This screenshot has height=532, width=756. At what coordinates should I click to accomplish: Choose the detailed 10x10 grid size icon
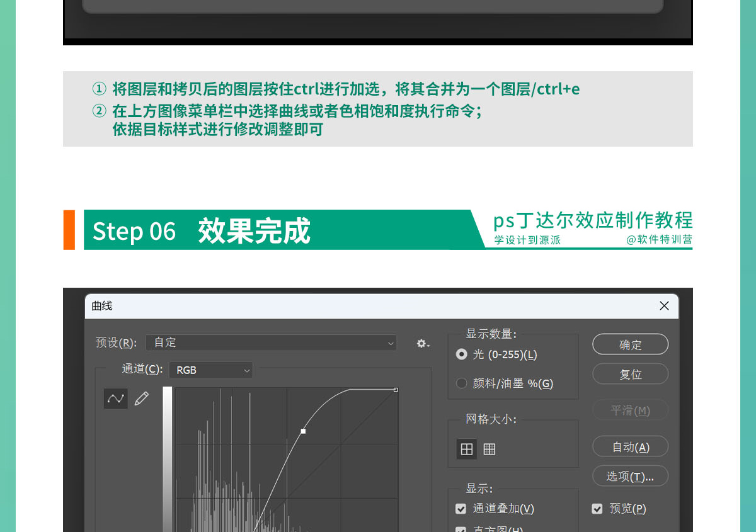(490, 449)
